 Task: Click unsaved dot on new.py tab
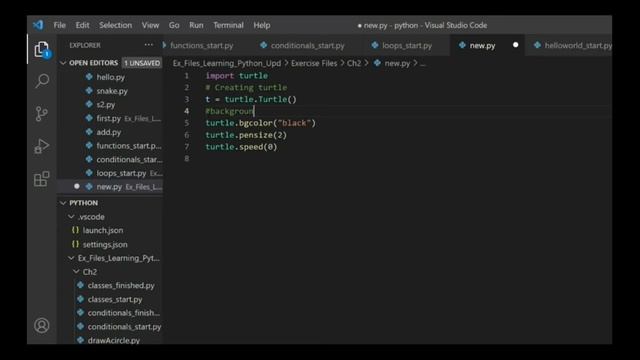(x=516, y=45)
